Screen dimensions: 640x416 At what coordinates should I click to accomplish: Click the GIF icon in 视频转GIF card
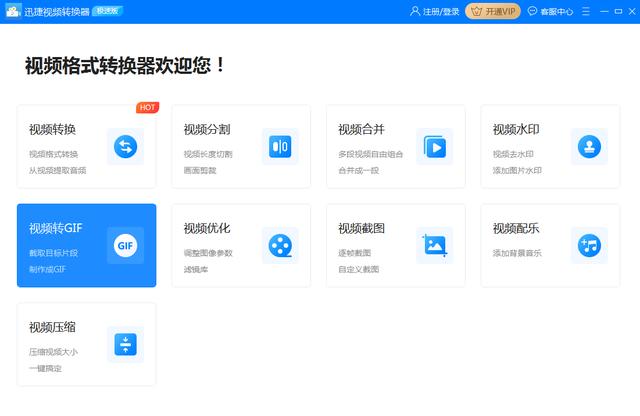click(125, 245)
